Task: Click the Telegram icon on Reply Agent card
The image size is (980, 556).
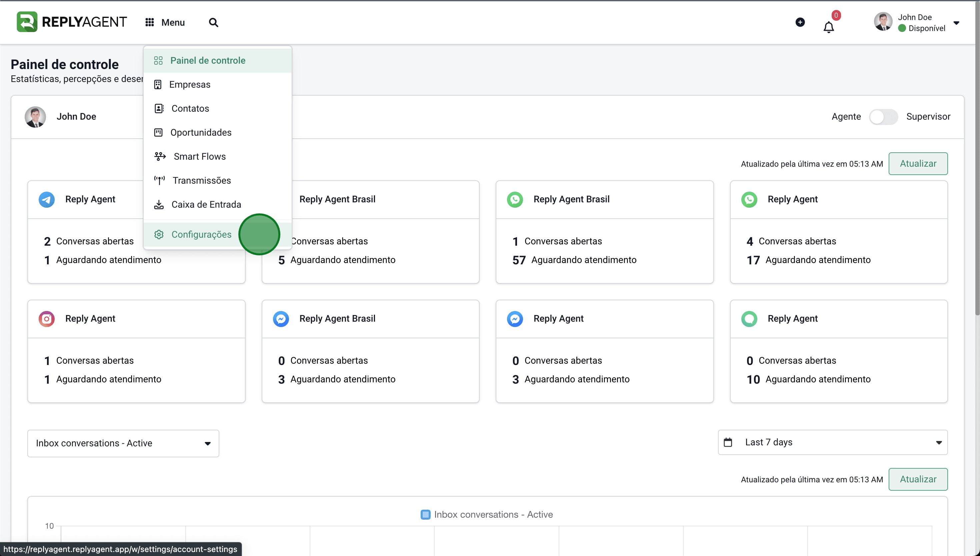Action: [47, 199]
